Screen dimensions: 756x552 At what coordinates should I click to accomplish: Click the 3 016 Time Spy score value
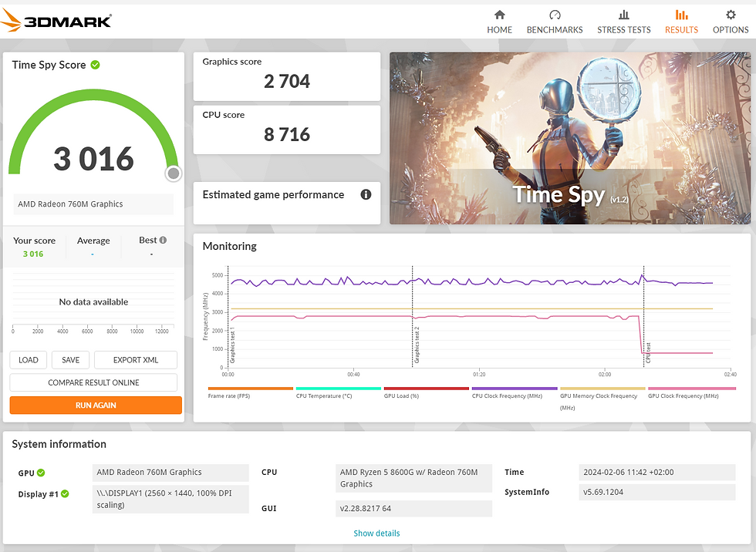93,159
